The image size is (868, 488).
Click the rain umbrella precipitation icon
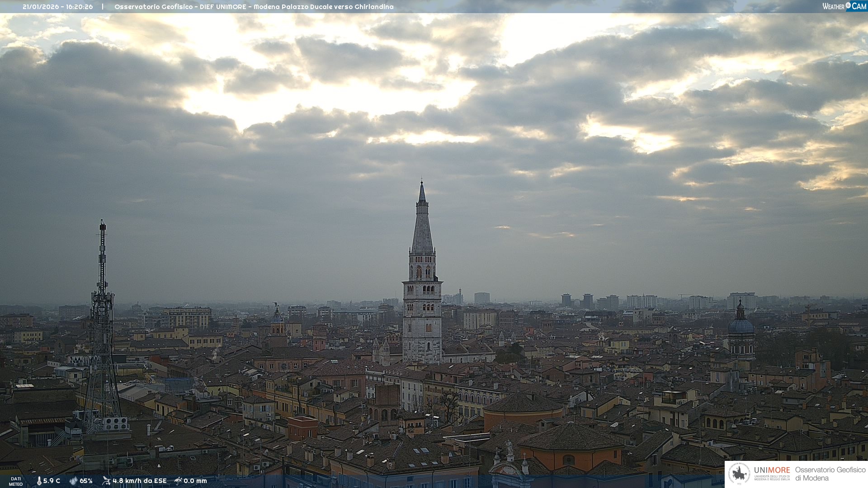(x=178, y=481)
